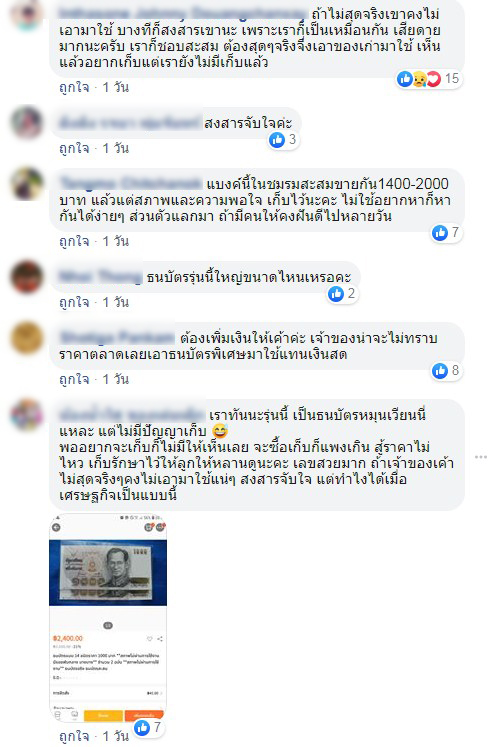Click the like icon with count 2

tap(336, 294)
